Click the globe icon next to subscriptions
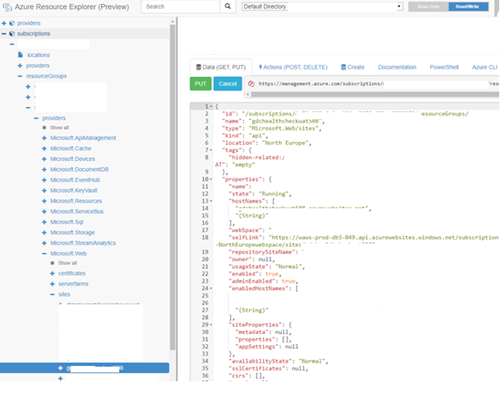Viewport: 500px width, 394px height. click(x=12, y=34)
